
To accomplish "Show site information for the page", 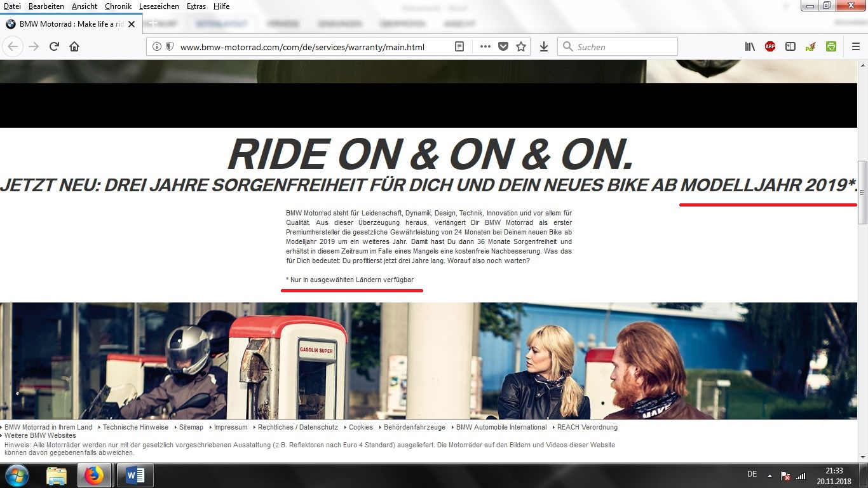I will pyautogui.click(x=157, y=46).
